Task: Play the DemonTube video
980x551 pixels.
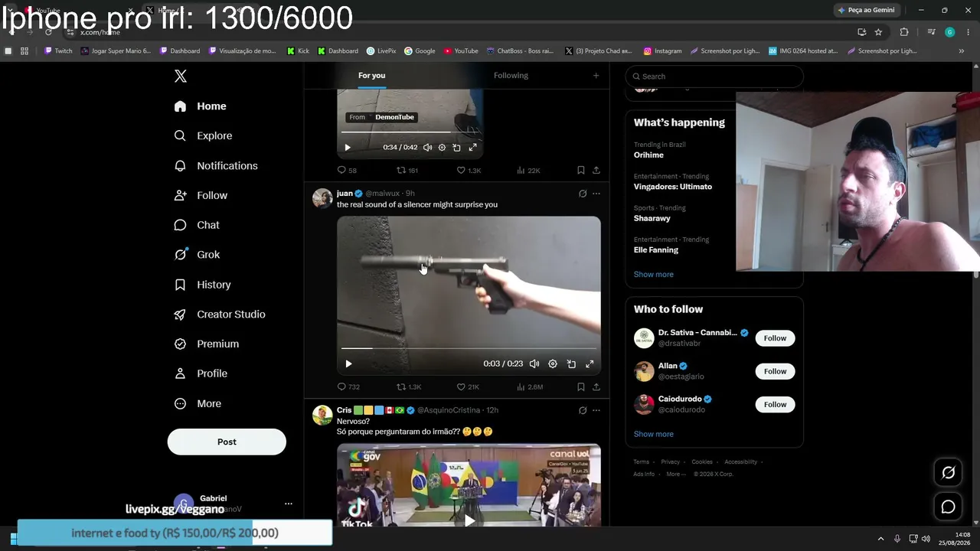Action: pos(348,148)
